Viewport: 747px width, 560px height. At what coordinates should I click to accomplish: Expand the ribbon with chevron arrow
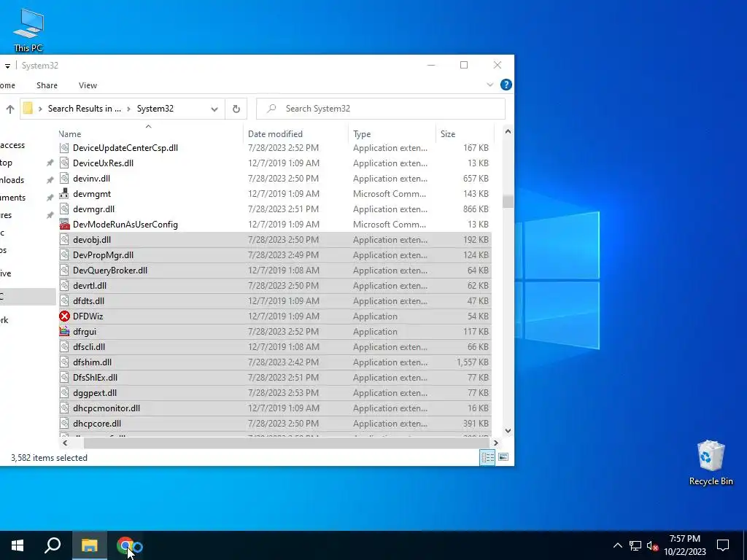[489, 85]
